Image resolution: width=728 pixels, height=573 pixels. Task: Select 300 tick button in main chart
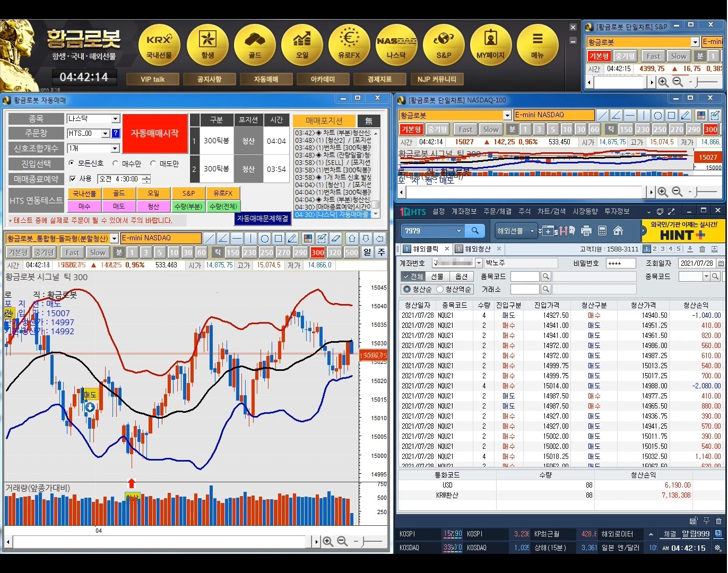[x=317, y=253]
